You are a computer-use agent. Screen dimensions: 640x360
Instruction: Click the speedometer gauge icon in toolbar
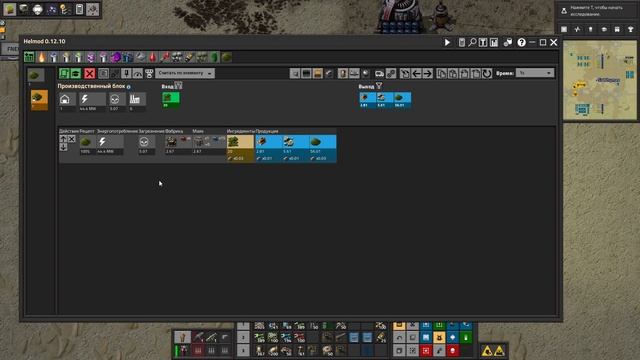pyautogui.click(x=138, y=73)
